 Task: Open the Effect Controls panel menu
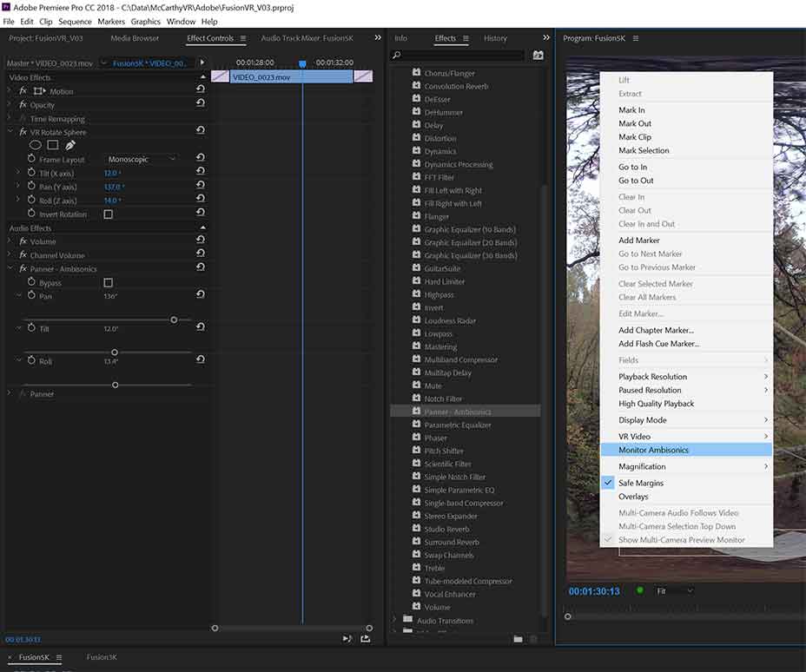tap(243, 38)
